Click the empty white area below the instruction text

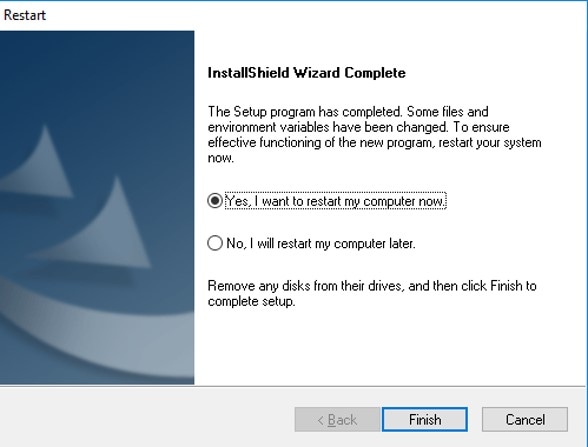(390, 345)
